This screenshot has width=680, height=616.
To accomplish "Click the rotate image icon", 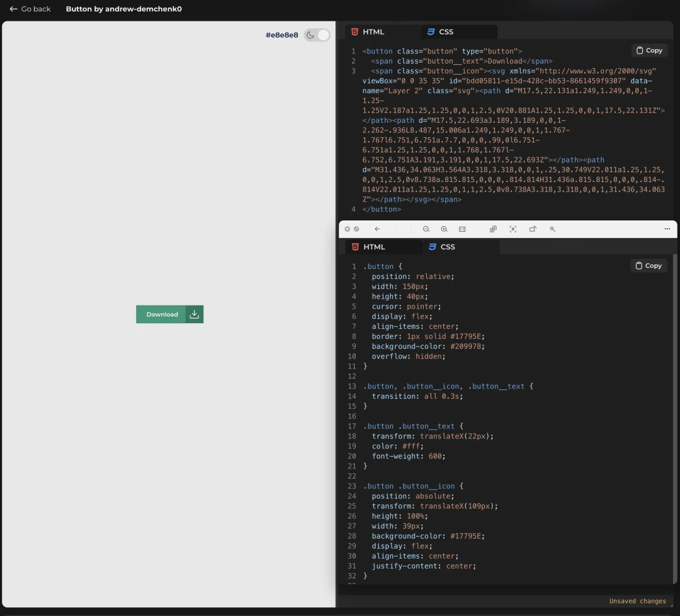I will click(x=533, y=229).
